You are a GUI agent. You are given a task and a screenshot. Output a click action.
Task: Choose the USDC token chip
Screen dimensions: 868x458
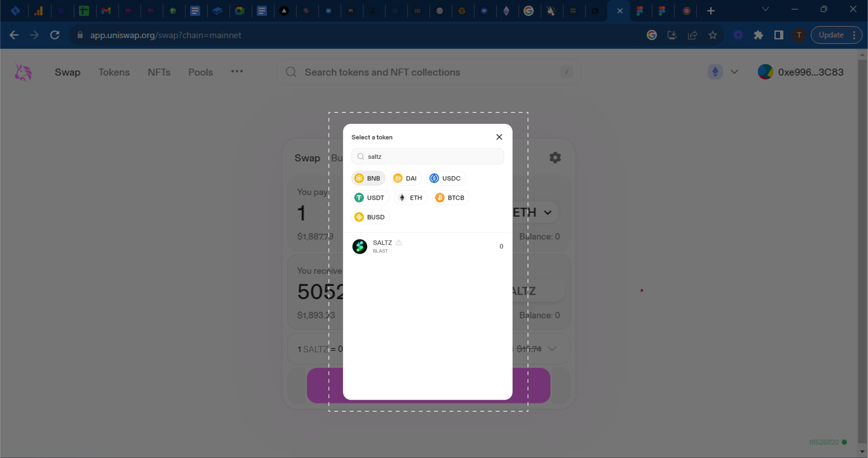pos(446,178)
